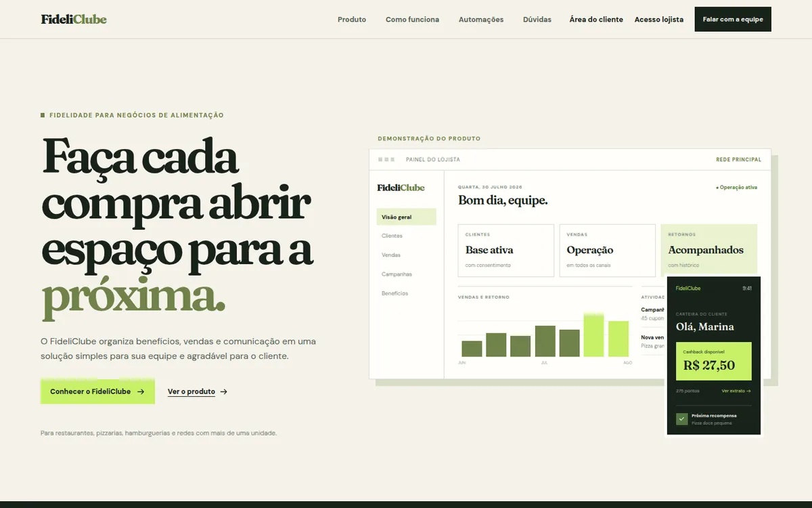Click the R$ 27,50 cashback box
Image resolution: width=812 pixels, height=508 pixels.
pos(713,361)
